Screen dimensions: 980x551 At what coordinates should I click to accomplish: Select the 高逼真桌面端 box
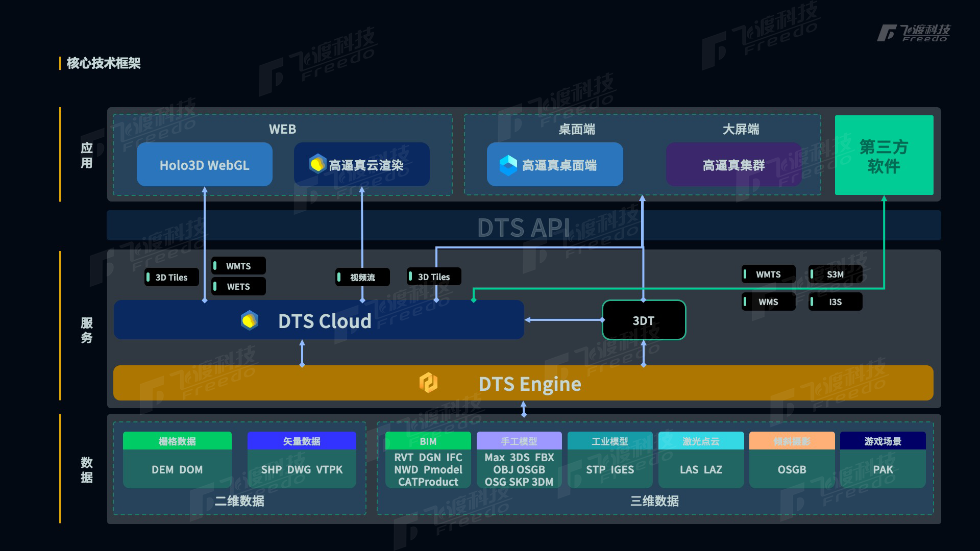point(555,164)
